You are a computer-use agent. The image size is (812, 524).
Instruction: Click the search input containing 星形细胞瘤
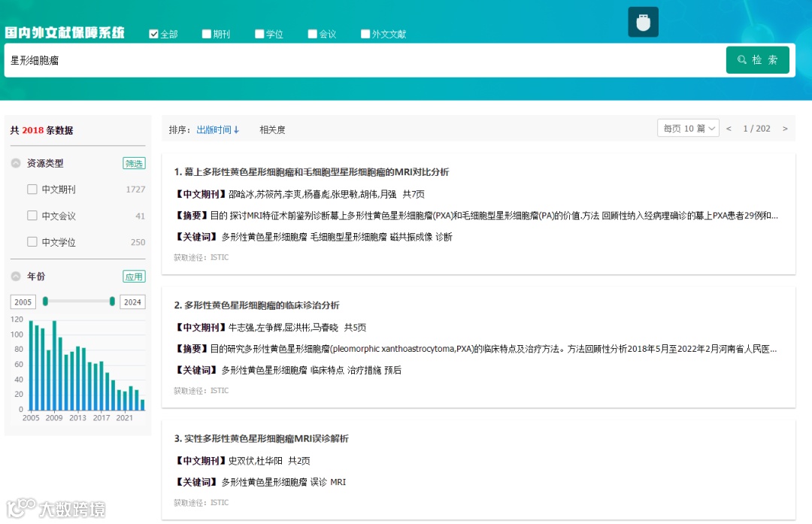301,59
